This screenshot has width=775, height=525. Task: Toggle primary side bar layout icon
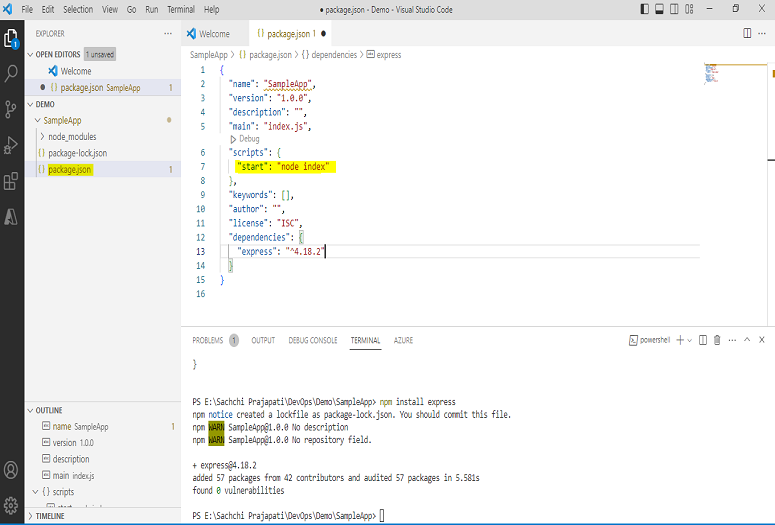pos(645,9)
